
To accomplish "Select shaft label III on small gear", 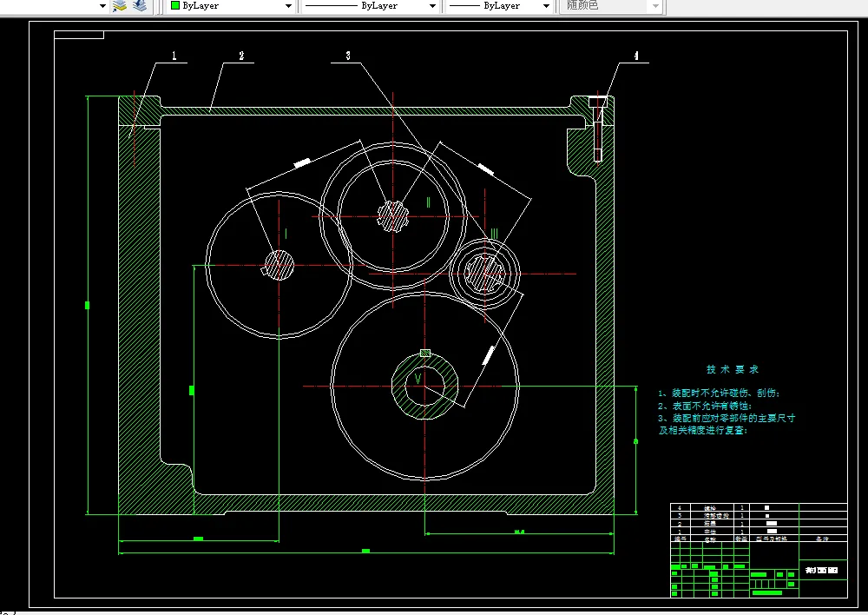I will point(494,234).
